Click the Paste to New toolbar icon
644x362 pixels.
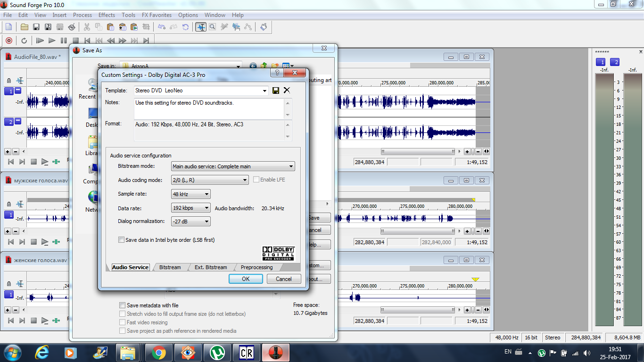[134, 27]
